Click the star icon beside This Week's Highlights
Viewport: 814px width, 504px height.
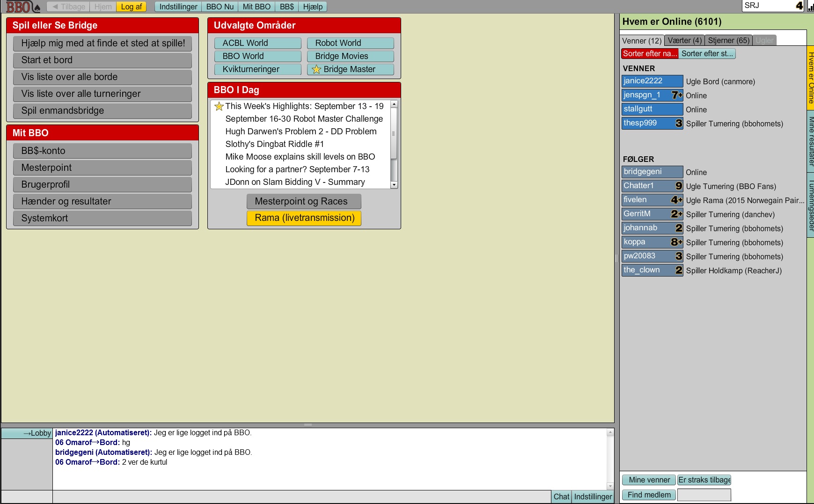[x=219, y=106]
